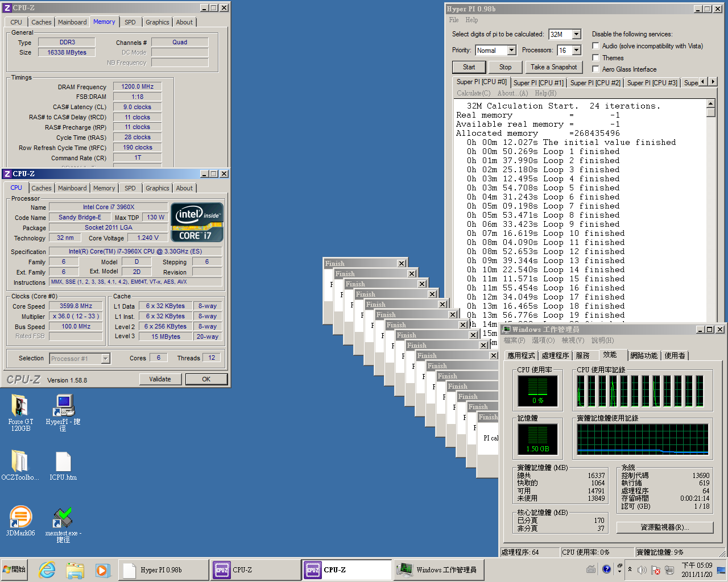Open the Force GT 120GB desktop icon

tap(20, 411)
